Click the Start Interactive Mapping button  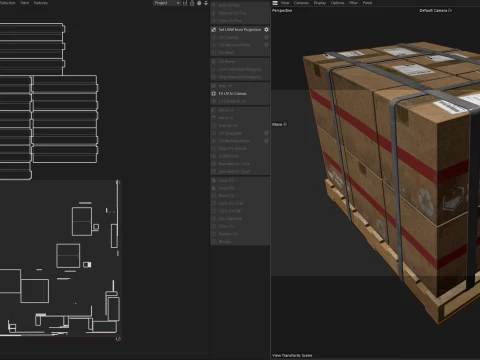tap(240, 69)
